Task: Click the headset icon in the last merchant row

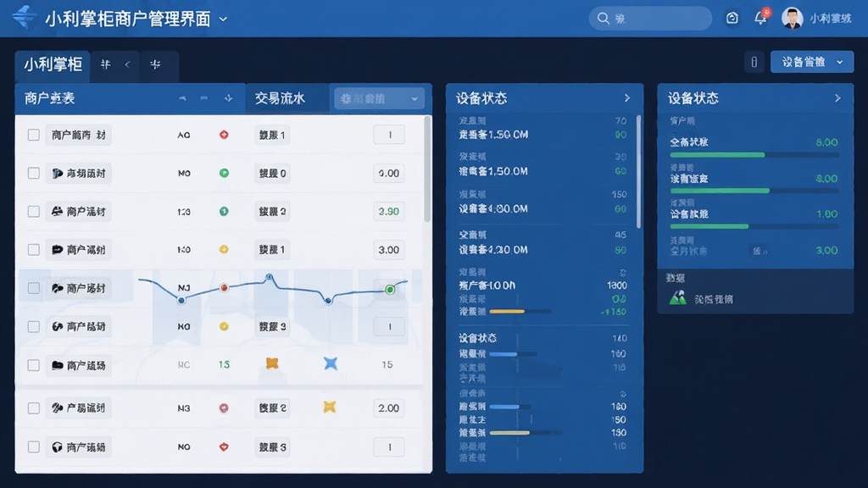Action: [57, 447]
